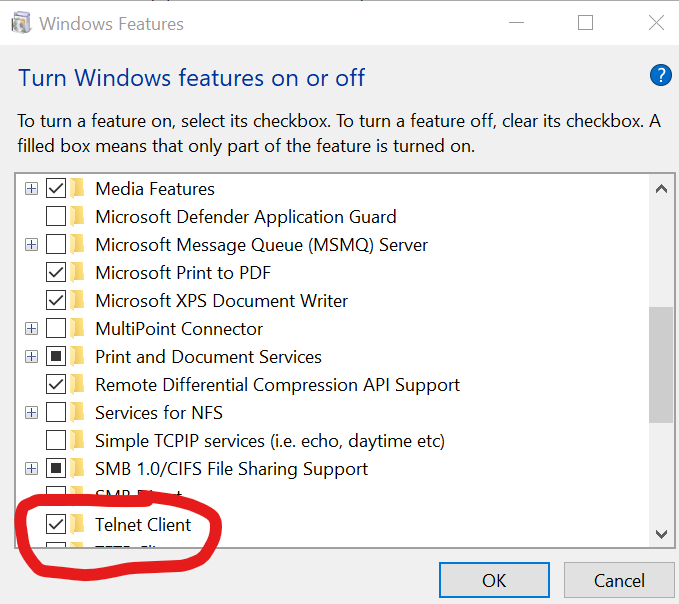The height and width of the screenshot is (604, 679).
Task: Click the Media Features folder icon
Action: [x=78, y=188]
